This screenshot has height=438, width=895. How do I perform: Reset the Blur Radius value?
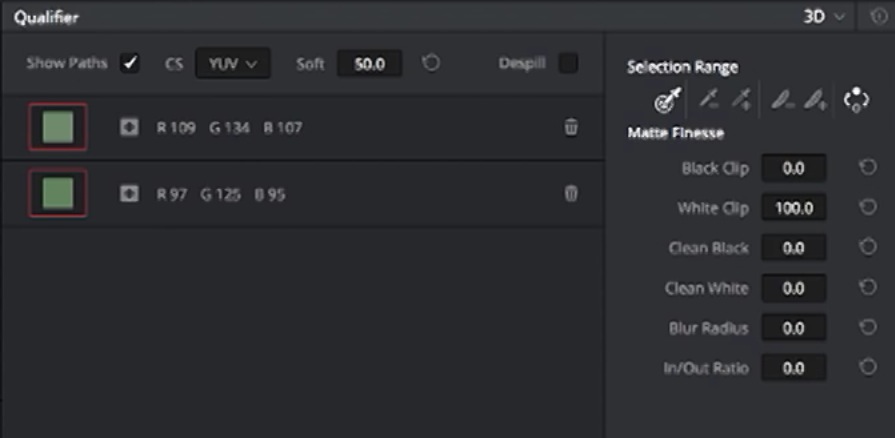click(x=868, y=328)
